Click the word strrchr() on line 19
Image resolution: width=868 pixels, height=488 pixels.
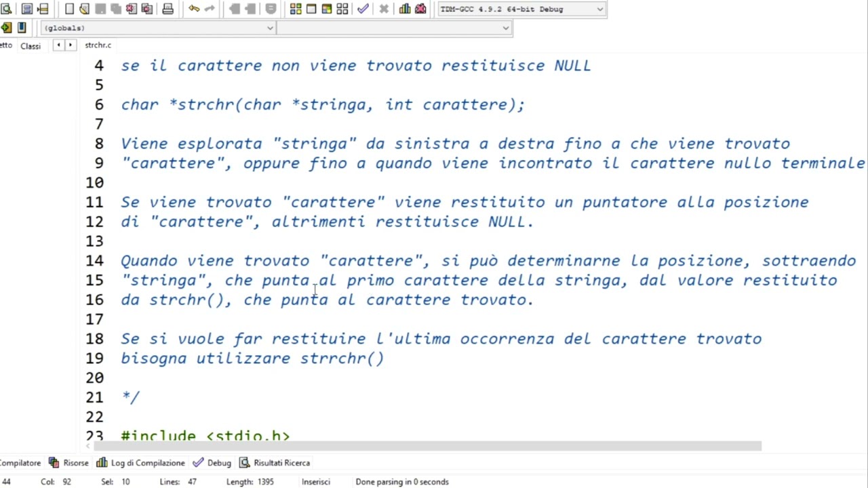tap(342, 359)
